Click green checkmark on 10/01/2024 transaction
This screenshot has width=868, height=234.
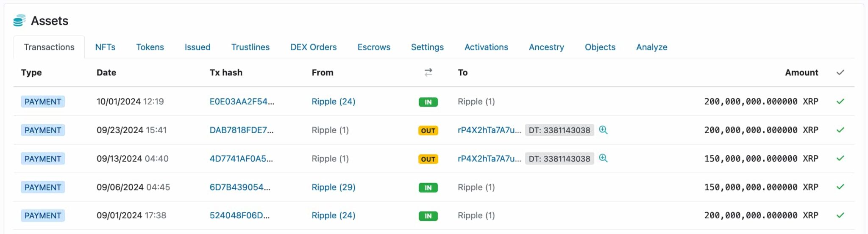[840, 102]
